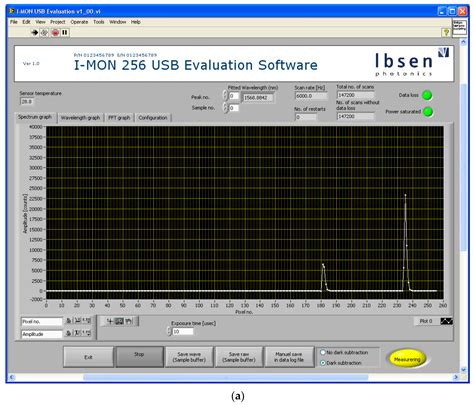Screen dimensions: 474x405
Task: Click the LabVIEW icon in title bar
Action: tap(12, 11)
